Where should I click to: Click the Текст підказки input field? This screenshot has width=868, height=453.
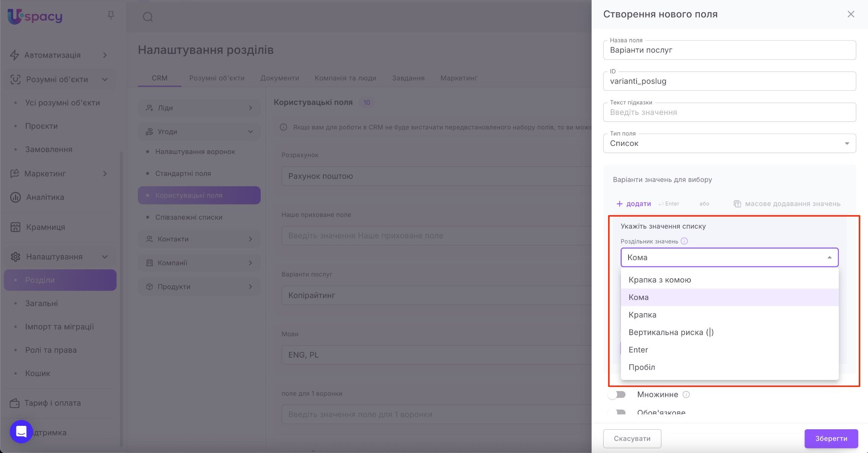(729, 112)
